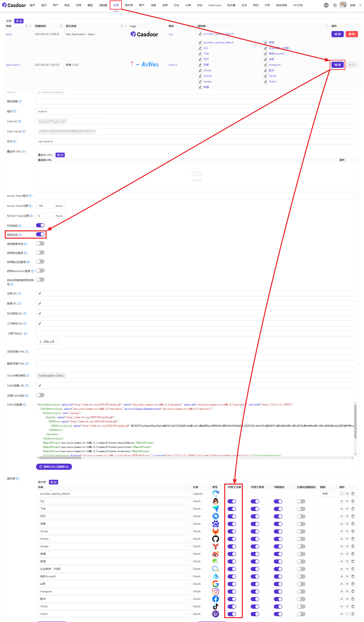This screenshot has width=364, height=622.
Task: Delete the QQ provider row with trash icon
Action: 353,501
